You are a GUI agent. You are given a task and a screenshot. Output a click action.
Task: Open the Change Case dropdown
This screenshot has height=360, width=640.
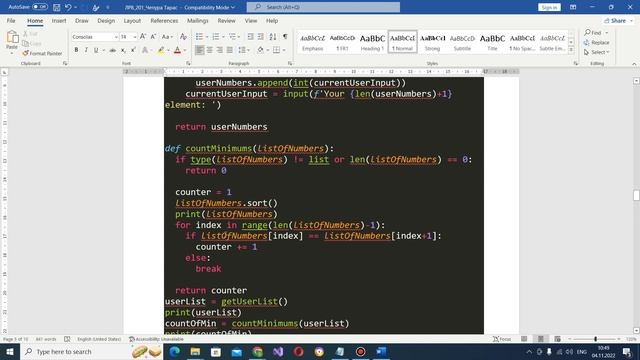click(167, 37)
